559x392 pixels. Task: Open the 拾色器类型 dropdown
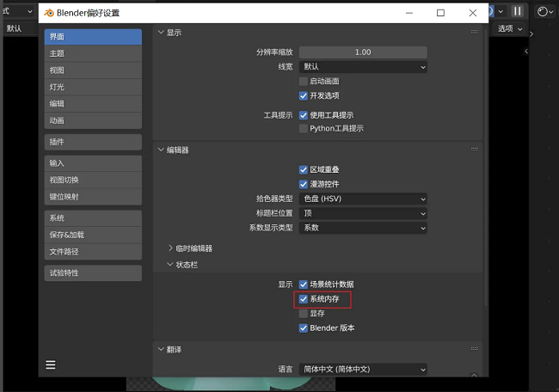pyautogui.click(x=363, y=199)
